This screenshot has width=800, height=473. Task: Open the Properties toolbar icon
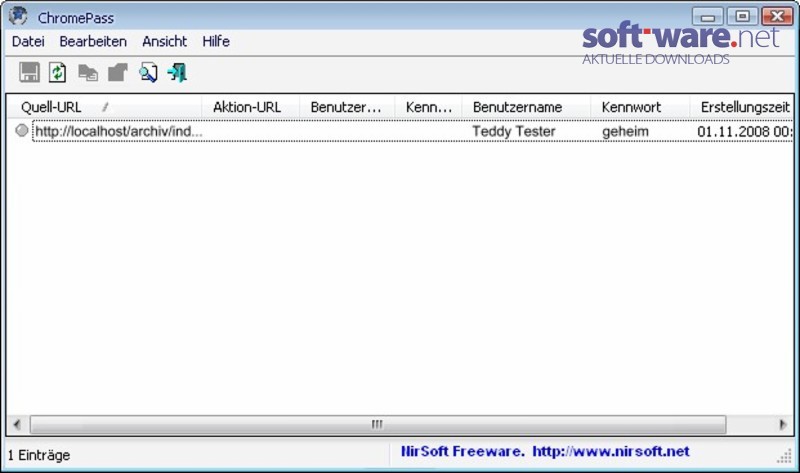[117, 72]
